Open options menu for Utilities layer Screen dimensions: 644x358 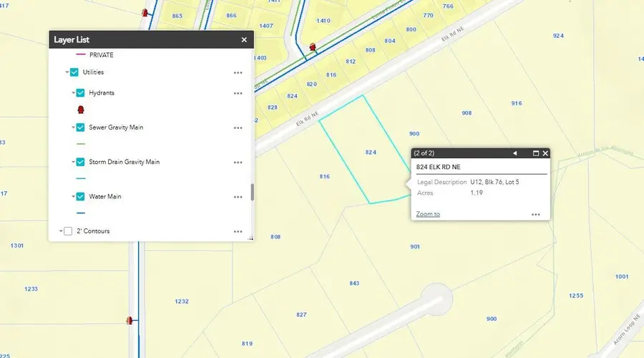238,72
